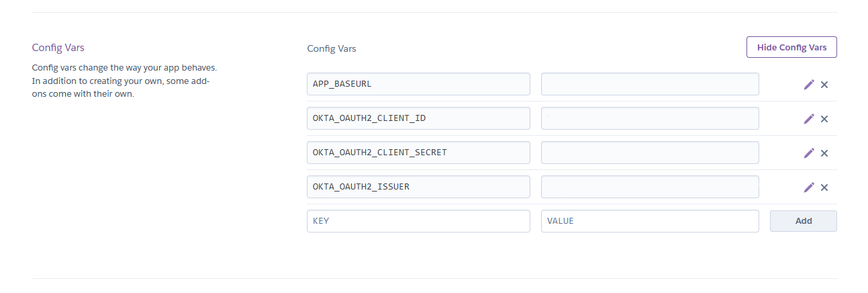
Task: Click the APP_BASEURL value field
Action: (650, 84)
